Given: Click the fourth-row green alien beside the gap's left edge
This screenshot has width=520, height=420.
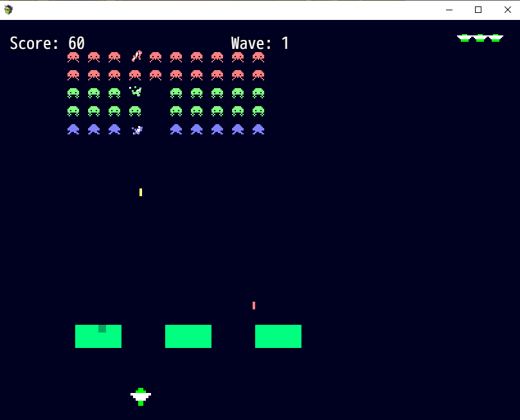Looking at the screenshot, I should (135, 111).
